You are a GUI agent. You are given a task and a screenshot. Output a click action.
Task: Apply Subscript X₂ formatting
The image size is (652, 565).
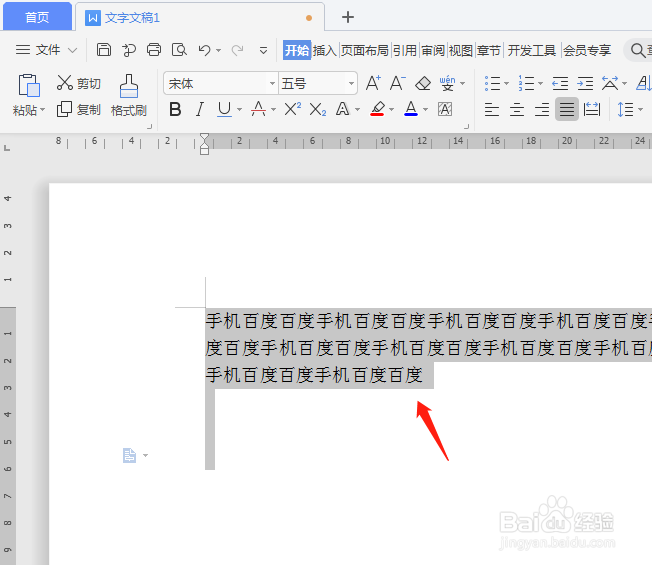click(x=318, y=110)
